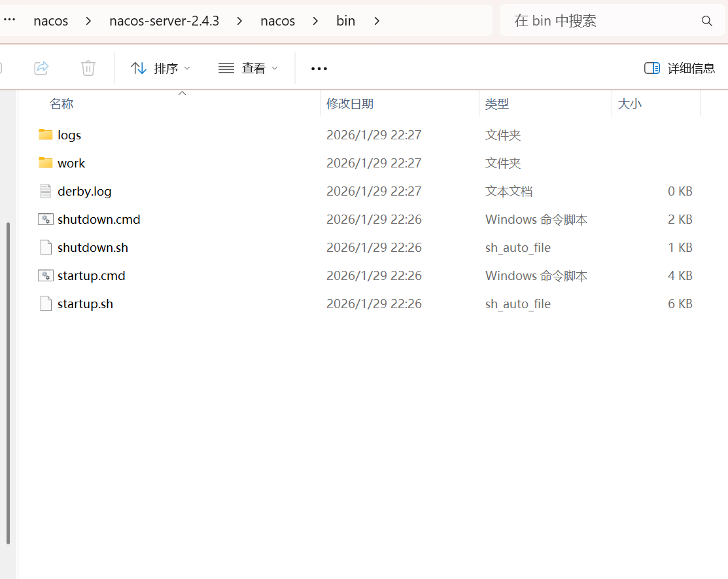Toggle the details pane (详细信息)
This screenshot has height=579, width=728.
(x=680, y=68)
